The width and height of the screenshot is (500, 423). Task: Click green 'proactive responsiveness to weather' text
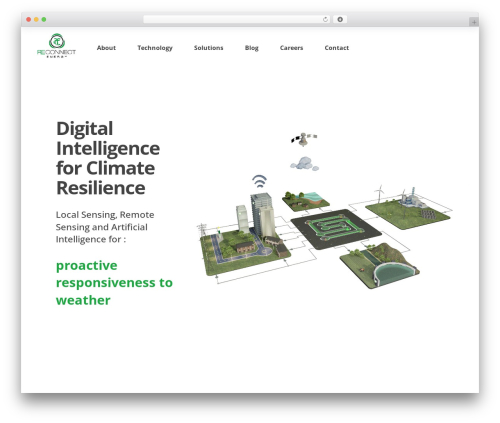pyautogui.click(x=114, y=283)
